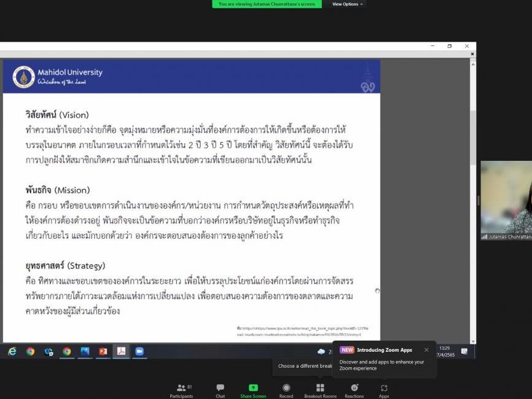Viewport: 532px width, 399px height.
Task: Open the Reactions menu
Action: coord(354,390)
